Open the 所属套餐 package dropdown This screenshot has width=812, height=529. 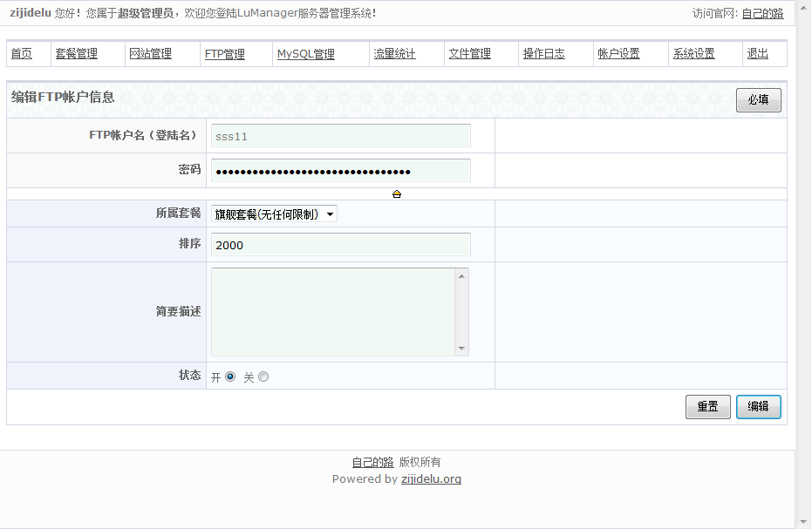[x=274, y=214]
